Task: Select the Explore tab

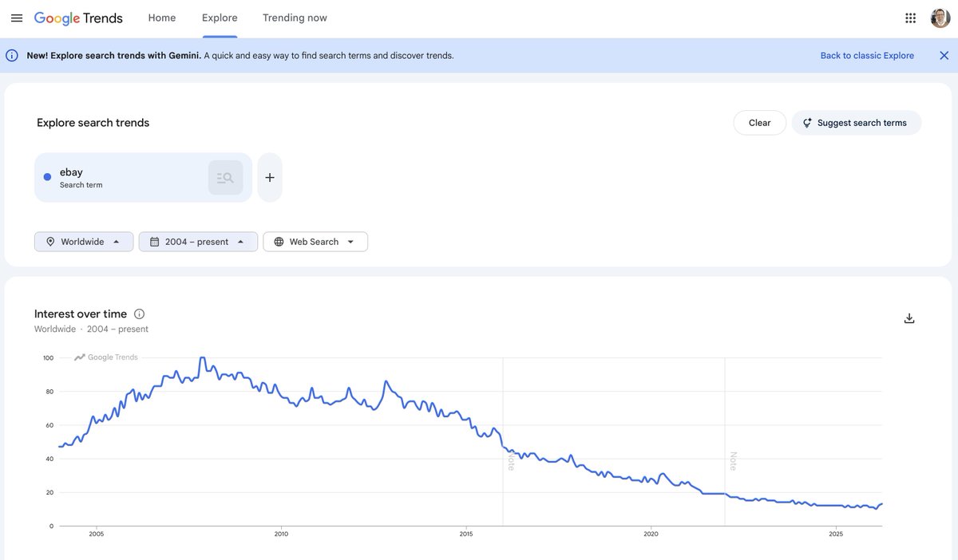Action: pyautogui.click(x=220, y=18)
